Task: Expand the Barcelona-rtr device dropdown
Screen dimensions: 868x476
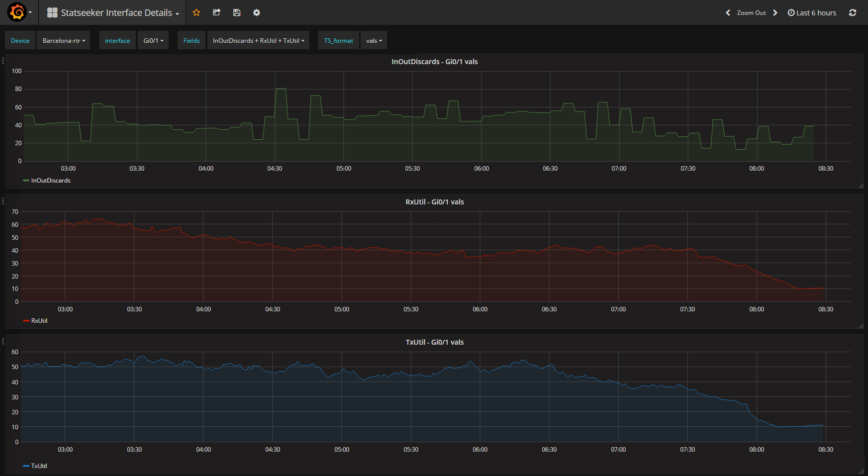Action: (64, 41)
